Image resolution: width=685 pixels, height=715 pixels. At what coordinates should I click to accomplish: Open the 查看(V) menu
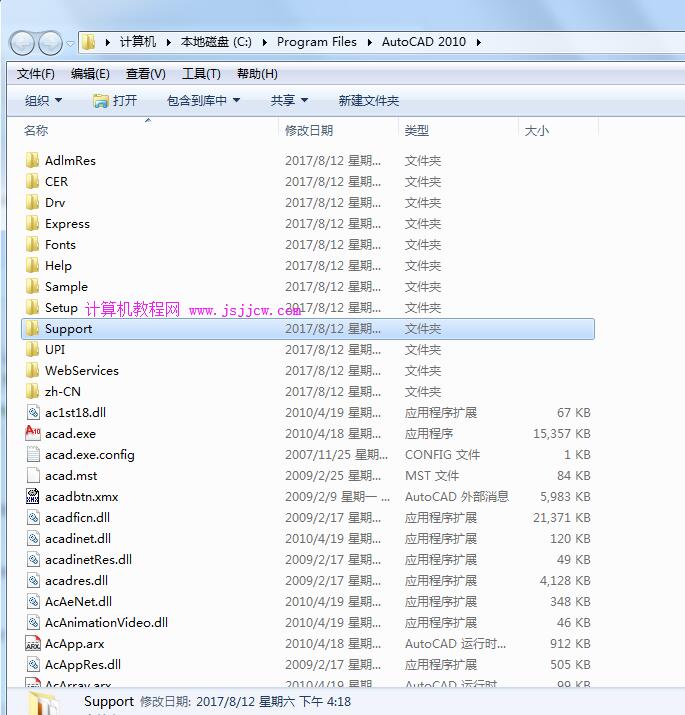[145, 74]
